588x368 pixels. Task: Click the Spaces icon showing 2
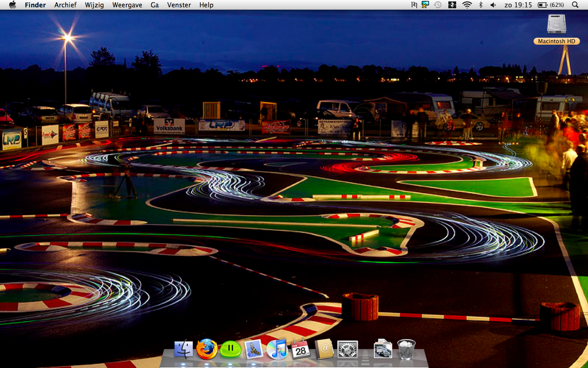coord(452,5)
